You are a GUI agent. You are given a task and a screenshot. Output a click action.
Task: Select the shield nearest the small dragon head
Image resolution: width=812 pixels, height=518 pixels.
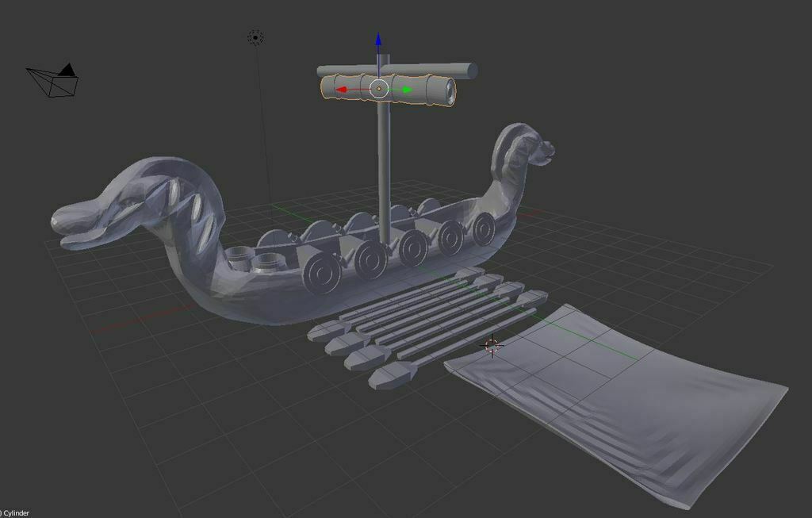(484, 228)
